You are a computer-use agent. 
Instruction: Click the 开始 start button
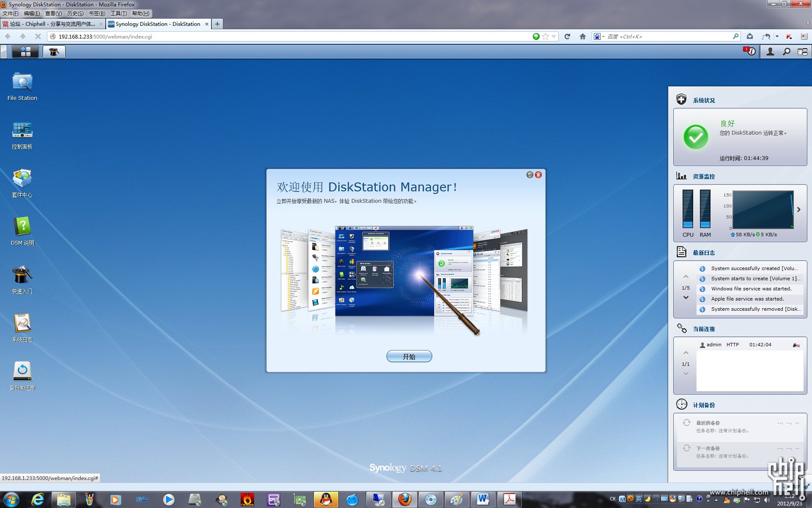[x=409, y=356]
